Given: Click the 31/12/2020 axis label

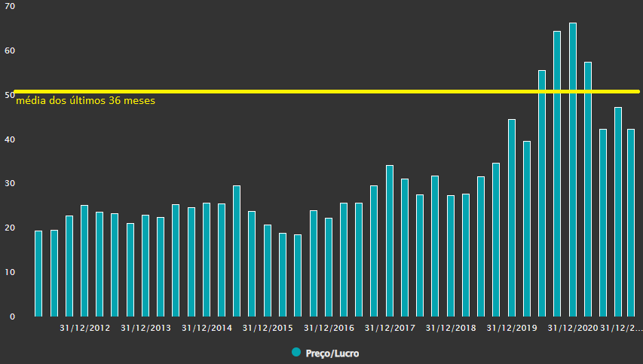Looking at the screenshot, I should click(x=573, y=328).
